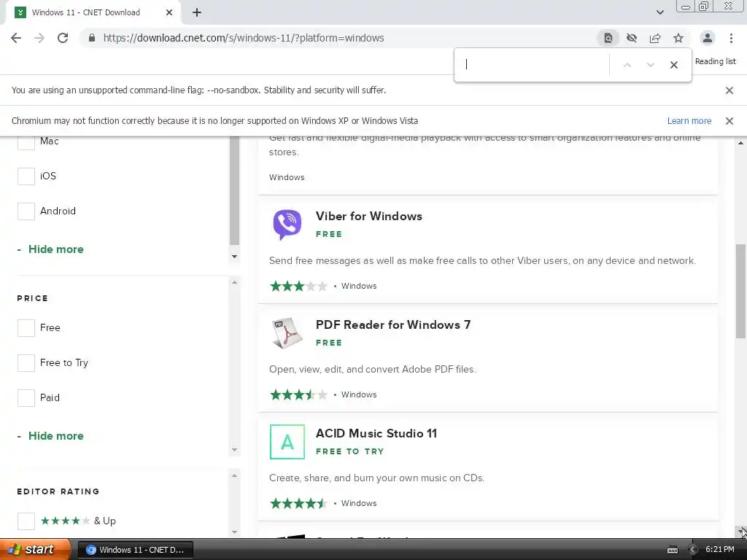Check the Free price filter

pos(26,328)
